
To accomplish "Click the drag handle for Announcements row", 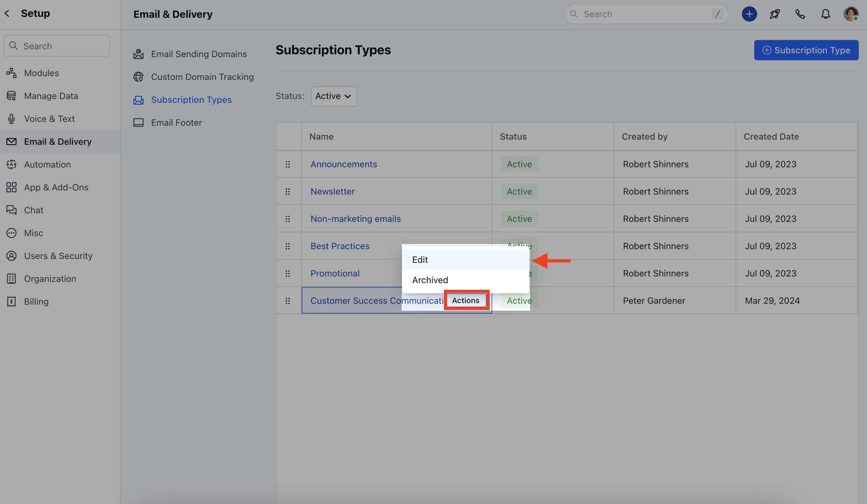I will (288, 164).
